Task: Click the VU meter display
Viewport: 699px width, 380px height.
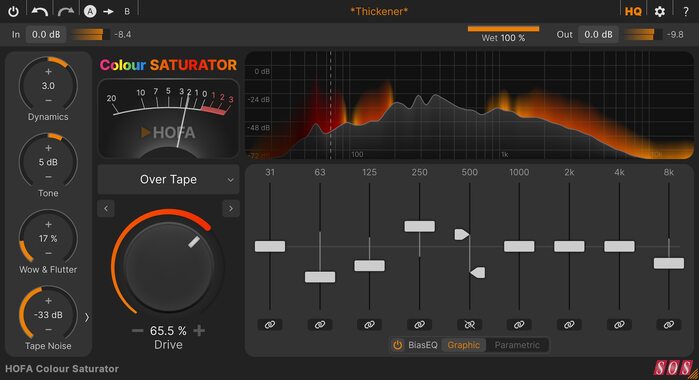Action: click(169, 119)
